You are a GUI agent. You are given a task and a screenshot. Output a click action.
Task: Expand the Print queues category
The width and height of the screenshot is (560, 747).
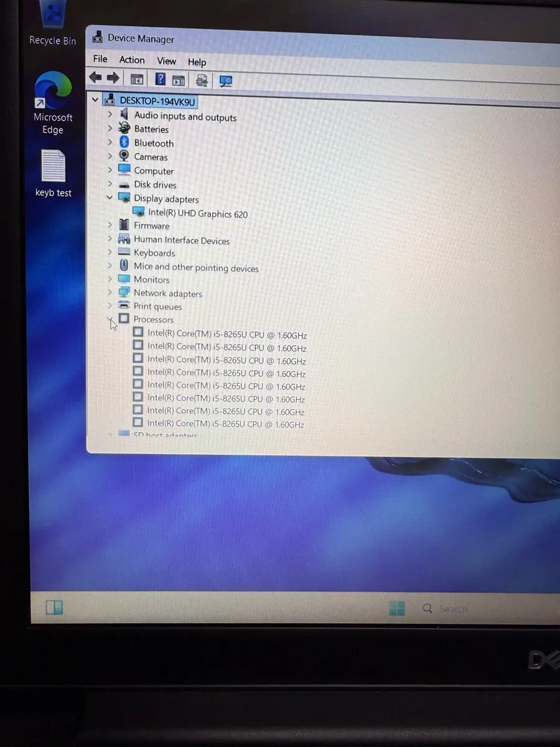coord(110,305)
